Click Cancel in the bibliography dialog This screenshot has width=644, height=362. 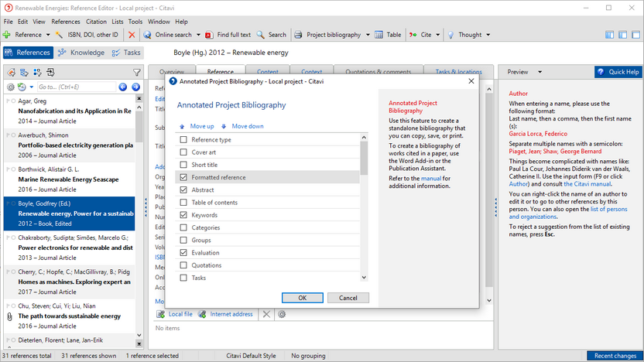[x=348, y=298]
